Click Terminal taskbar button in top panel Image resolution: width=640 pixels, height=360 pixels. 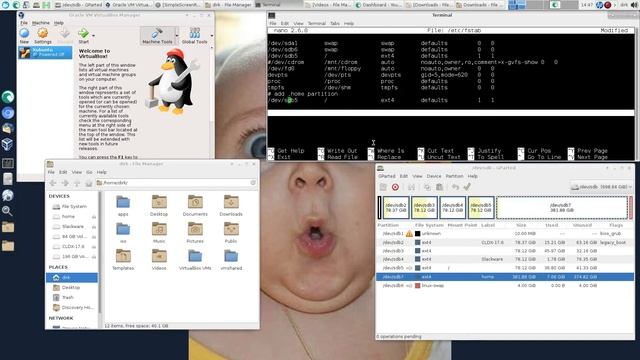tap(280, 5)
